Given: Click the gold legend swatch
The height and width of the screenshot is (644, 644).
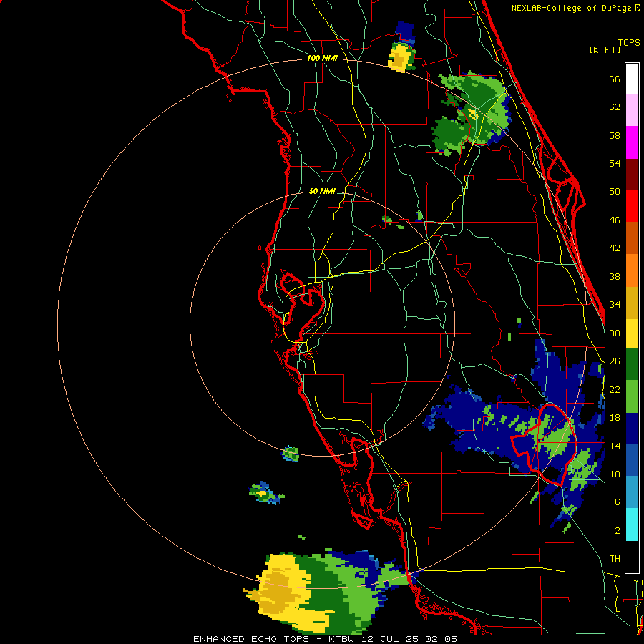Looking at the screenshot, I should 632,303.
